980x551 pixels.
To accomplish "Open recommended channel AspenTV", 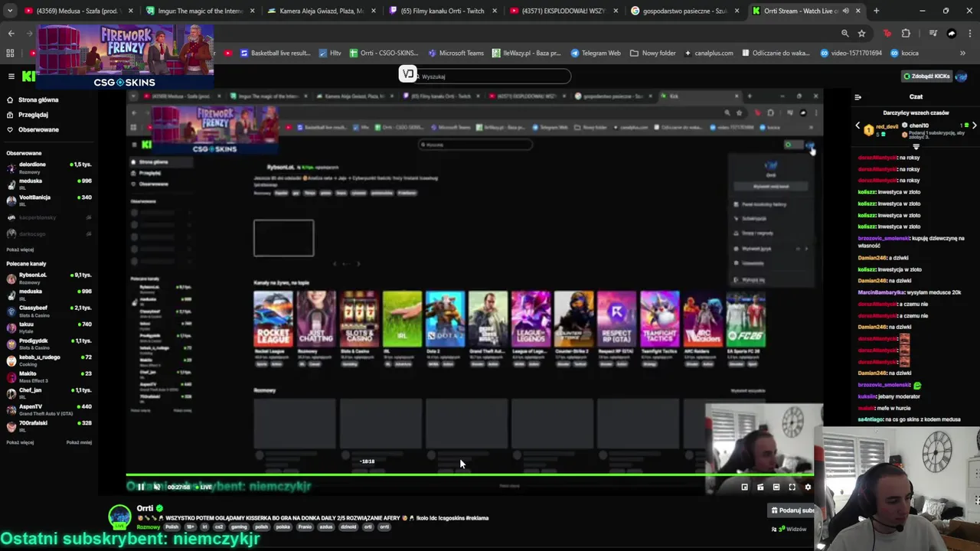I will click(x=49, y=409).
